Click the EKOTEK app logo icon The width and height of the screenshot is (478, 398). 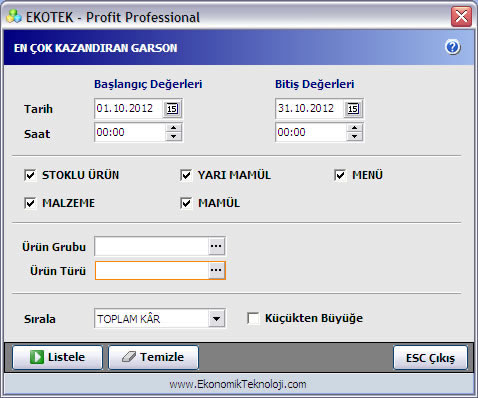(14, 16)
